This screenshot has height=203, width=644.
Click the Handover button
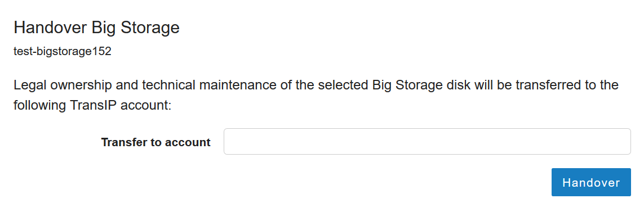coord(591,182)
